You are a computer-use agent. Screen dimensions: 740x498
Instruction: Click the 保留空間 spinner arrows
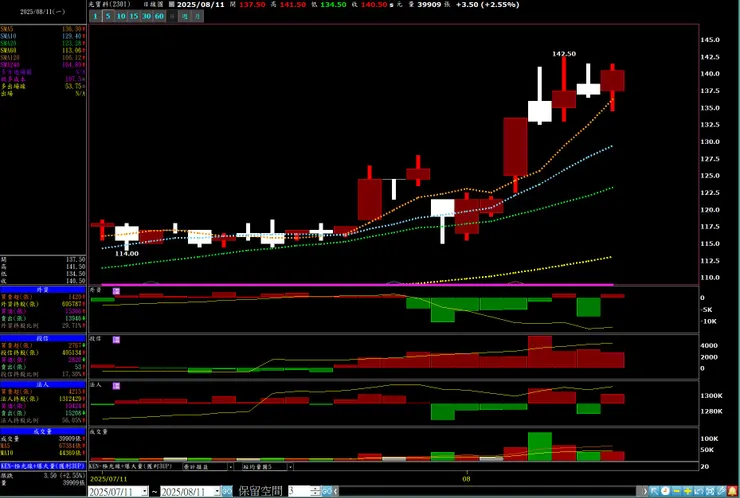[315, 491]
